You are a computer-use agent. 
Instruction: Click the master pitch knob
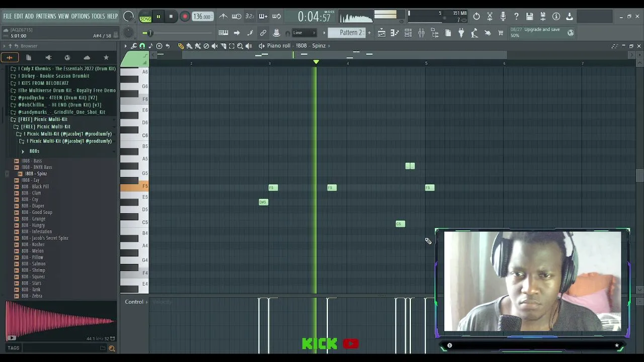[128, 33]
